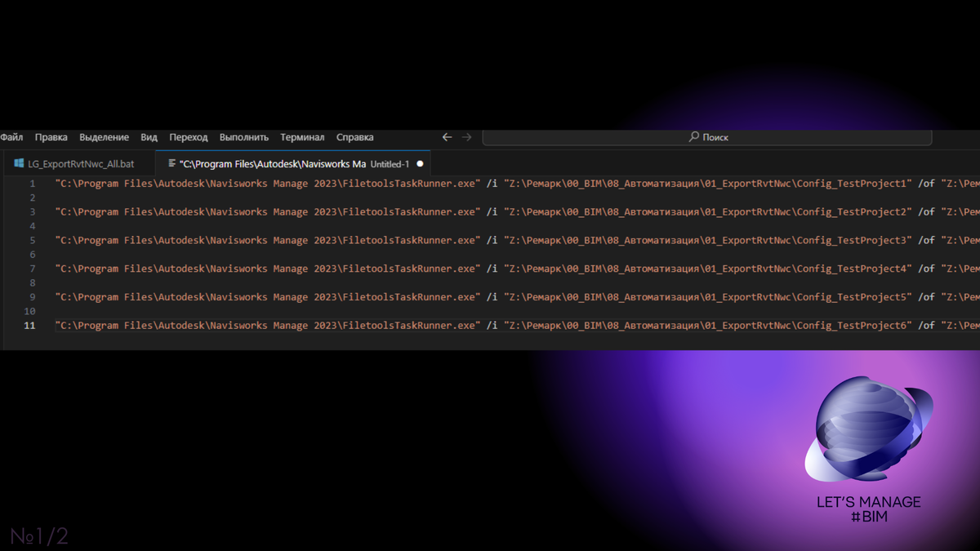Click line number 11 in the gutter

coord(29,326)
